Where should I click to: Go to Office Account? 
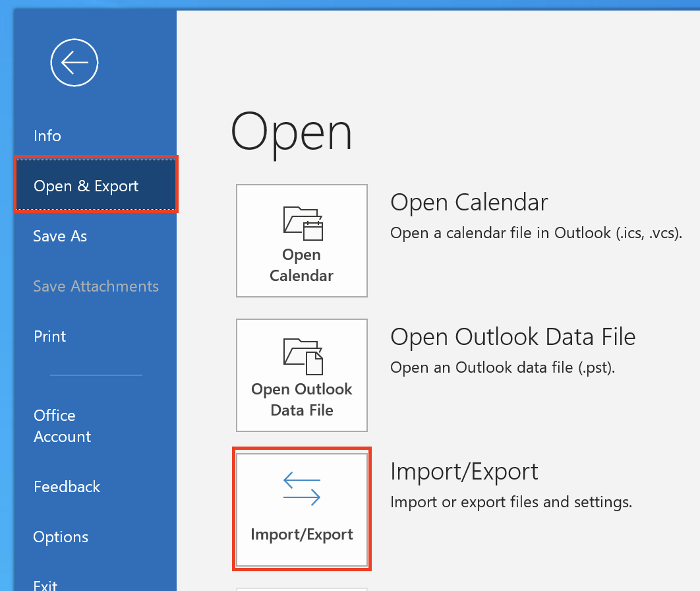(x=62, y=425)
